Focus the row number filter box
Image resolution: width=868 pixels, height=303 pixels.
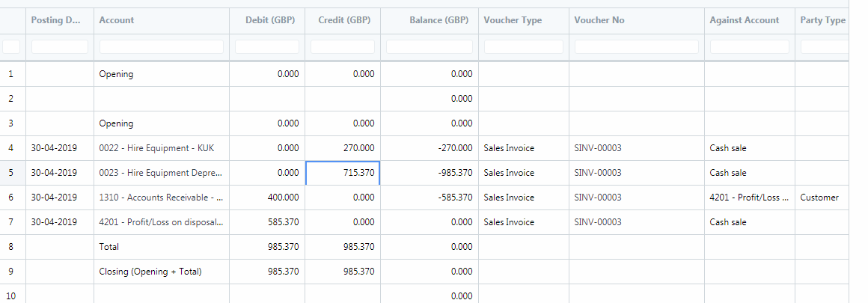coord(11,46)
